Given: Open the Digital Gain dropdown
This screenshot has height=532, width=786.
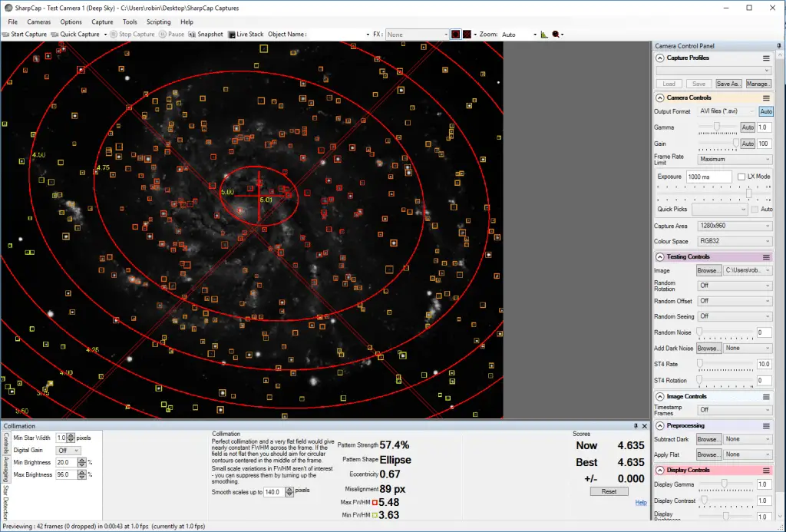Looking at the screenshot, I should [x=68, y=451].
